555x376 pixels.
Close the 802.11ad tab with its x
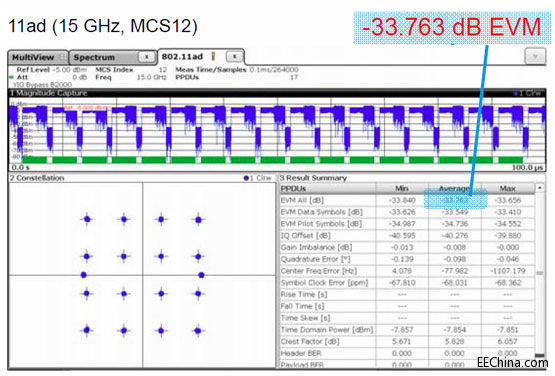(234, 56)
